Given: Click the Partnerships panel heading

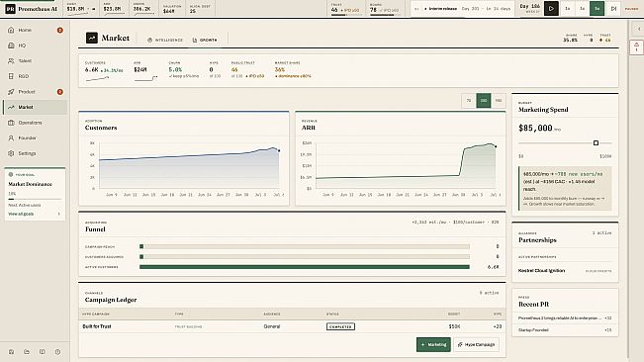Looking at the screenshot, I should [537, 240].
